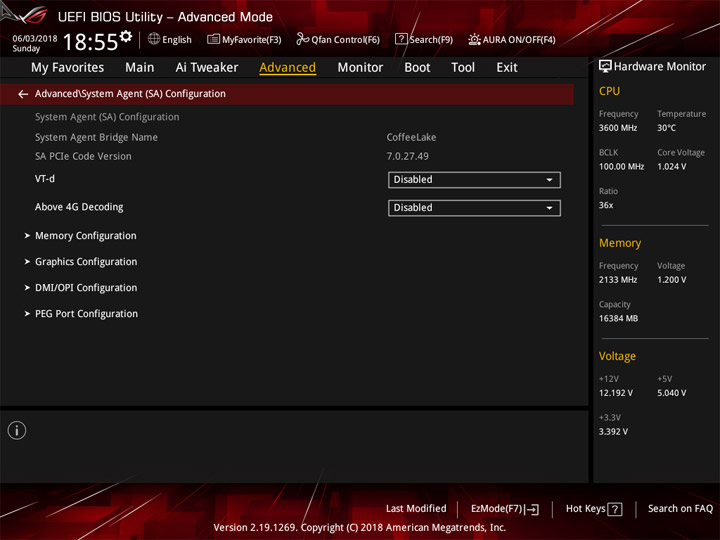This screenshot has height=540, width=720.
Task: Open the VT-d Disabled dropdown
Action: [474, 180]
